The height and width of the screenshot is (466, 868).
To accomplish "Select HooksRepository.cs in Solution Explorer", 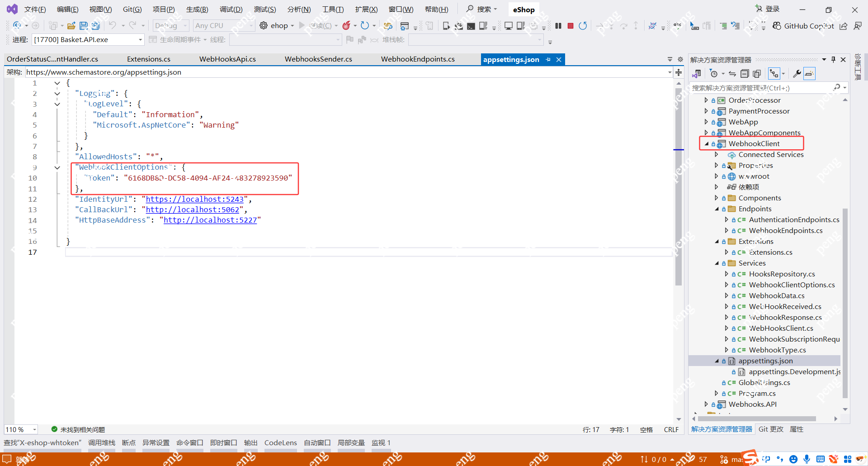I will (782, 274).
